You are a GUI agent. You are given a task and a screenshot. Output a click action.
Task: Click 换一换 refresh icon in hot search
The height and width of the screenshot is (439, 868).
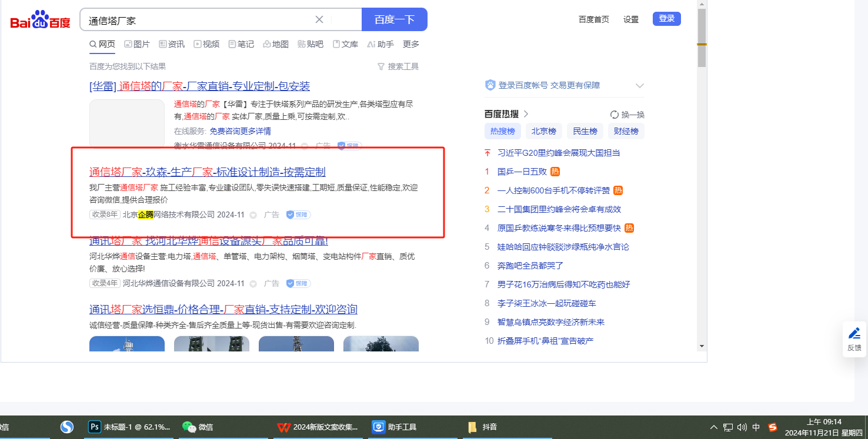pyautogui.click(x=615, y=115)
